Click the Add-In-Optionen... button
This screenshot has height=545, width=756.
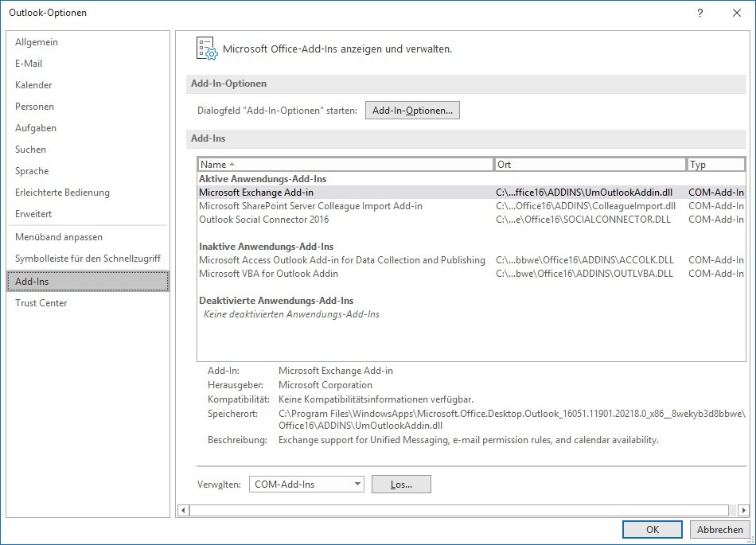412,111
